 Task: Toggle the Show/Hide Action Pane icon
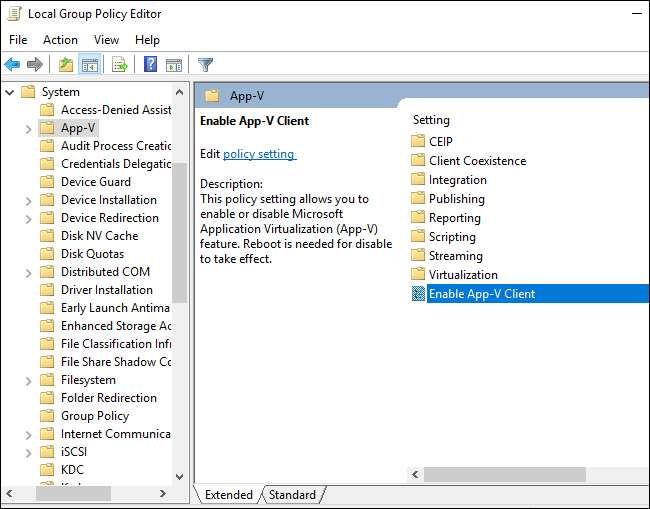pos(174,65)
